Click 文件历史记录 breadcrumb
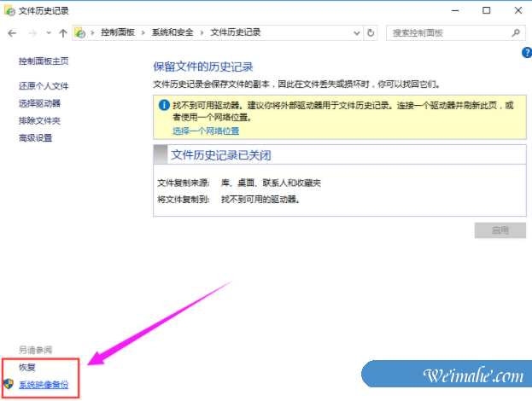 (x=236, y=32)
